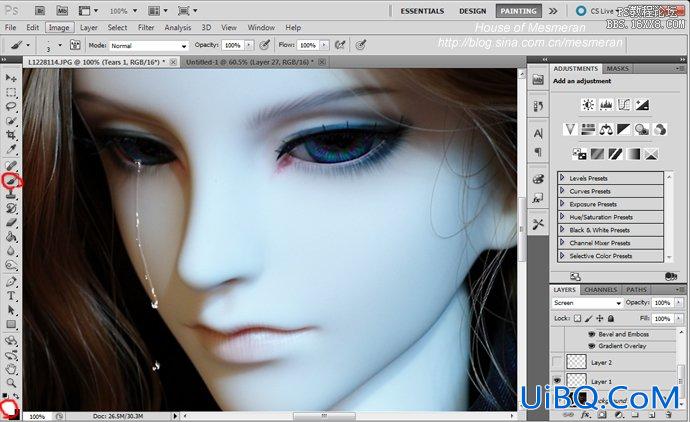Image resolution: width=690 pixels, height=422 pixels.
Task: Toggle the Bevel and Emboss effect visibility
Action: click(592, 334)
